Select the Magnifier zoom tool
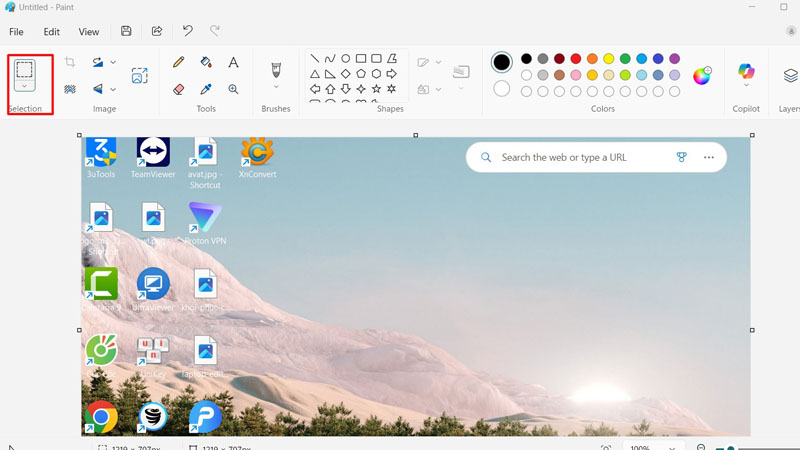This screenshot has width=800, height=450. [233, 89]
